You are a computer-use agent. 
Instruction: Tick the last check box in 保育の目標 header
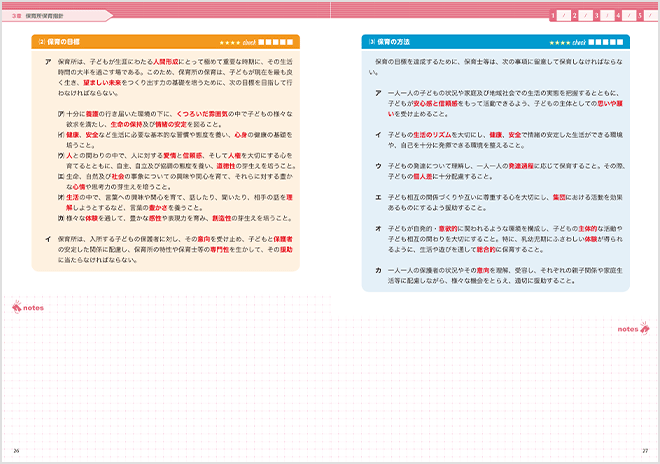click(x=290, y=42)
